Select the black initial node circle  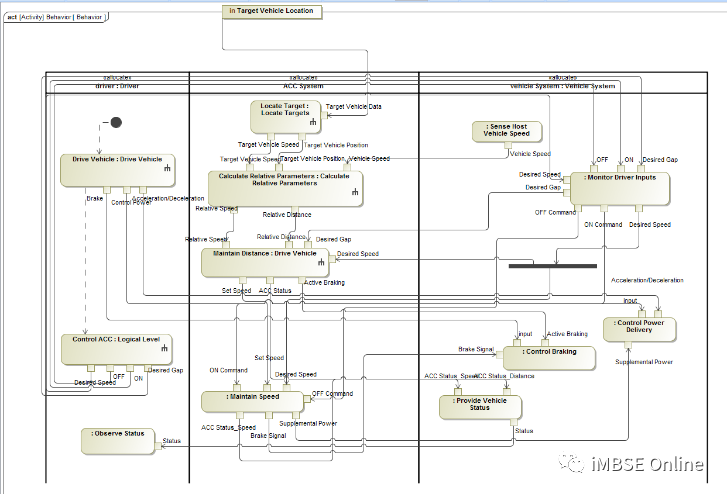point(116,122)
